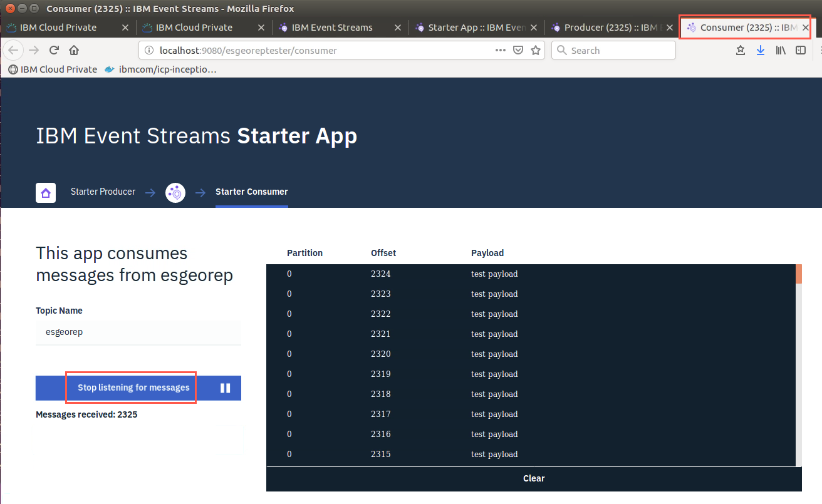
Task: Go back using the browser back arrow
Action: pyautogui.click(x=14, y=50)
